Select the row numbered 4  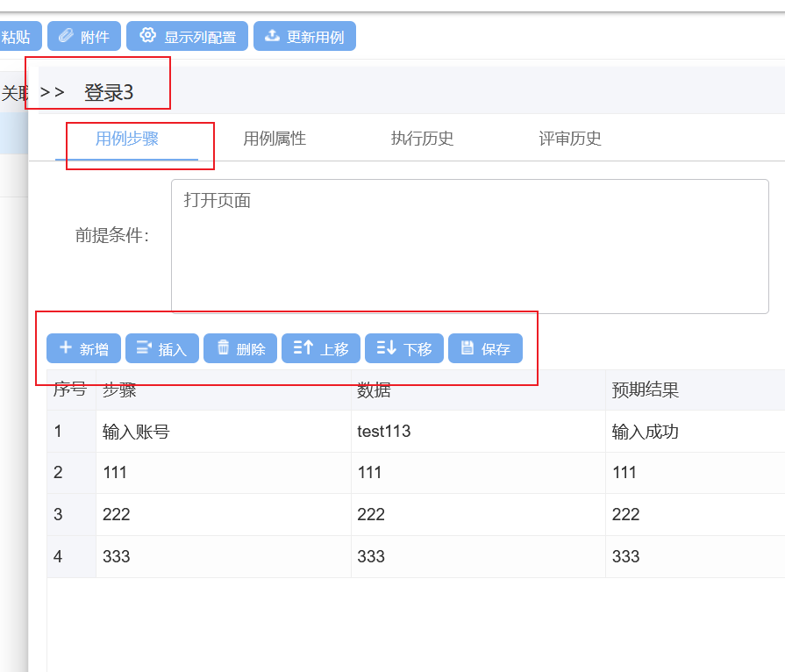pyautogui.click(x=59, y=557)
